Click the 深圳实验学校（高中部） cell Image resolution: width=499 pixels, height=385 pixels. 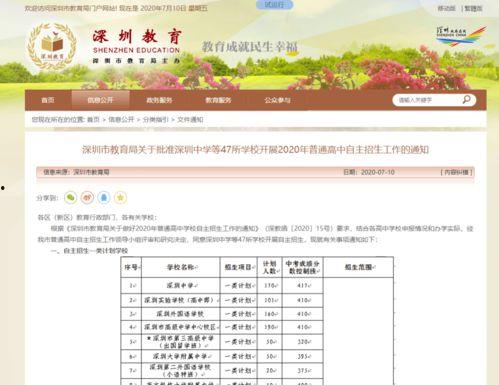181,300
